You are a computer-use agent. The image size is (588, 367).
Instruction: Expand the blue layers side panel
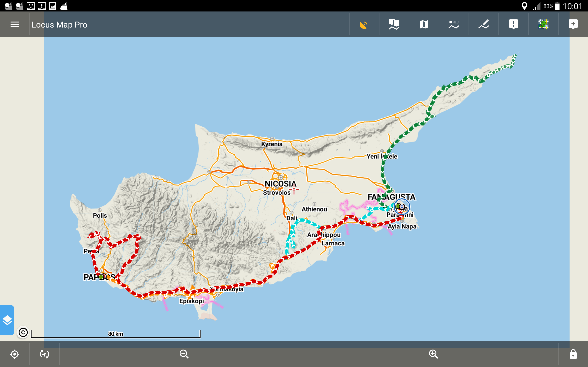(7, 320)
